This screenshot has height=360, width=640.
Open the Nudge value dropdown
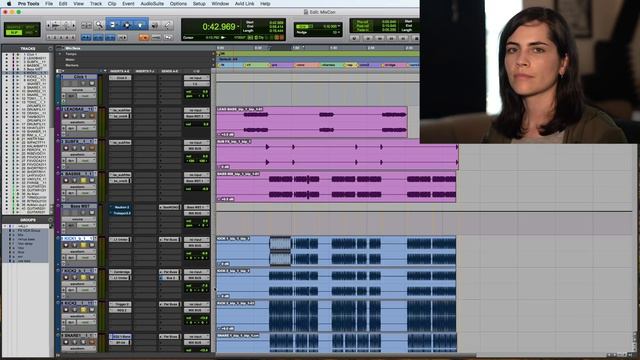(339, 32)
